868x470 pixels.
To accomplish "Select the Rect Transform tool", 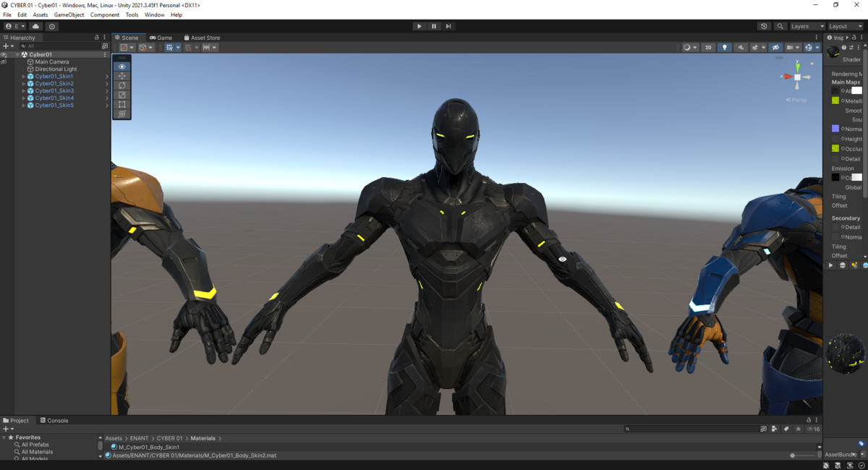I will [122, 103].
